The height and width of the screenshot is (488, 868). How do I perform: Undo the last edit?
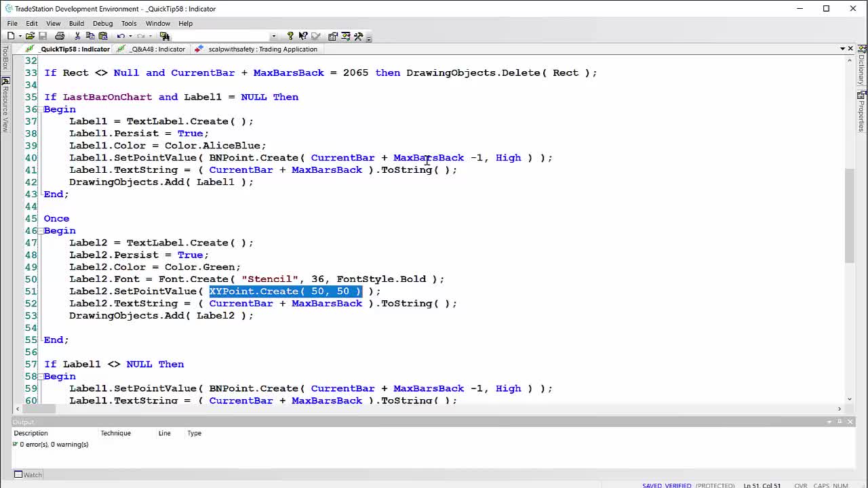pos(121,36)
